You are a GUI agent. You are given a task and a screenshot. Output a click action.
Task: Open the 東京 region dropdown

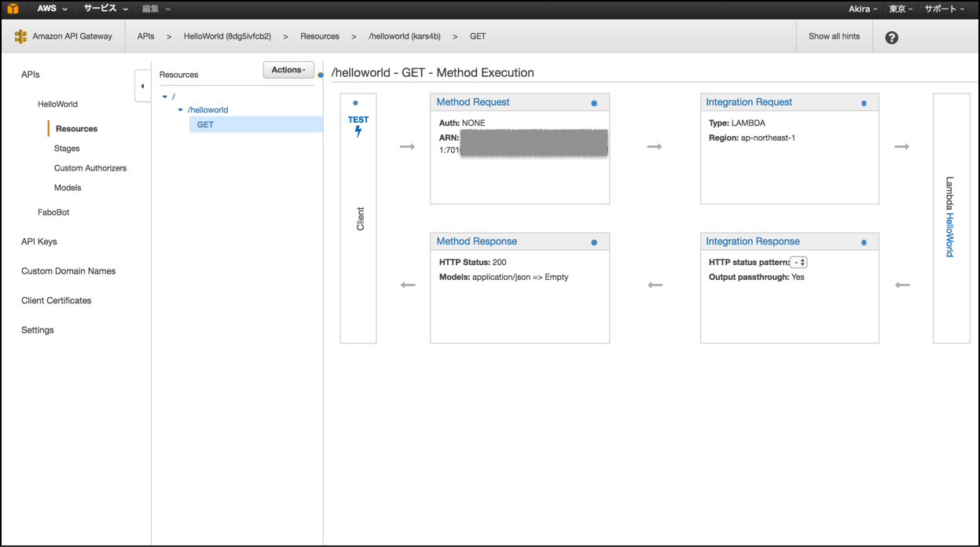(901, 9)
